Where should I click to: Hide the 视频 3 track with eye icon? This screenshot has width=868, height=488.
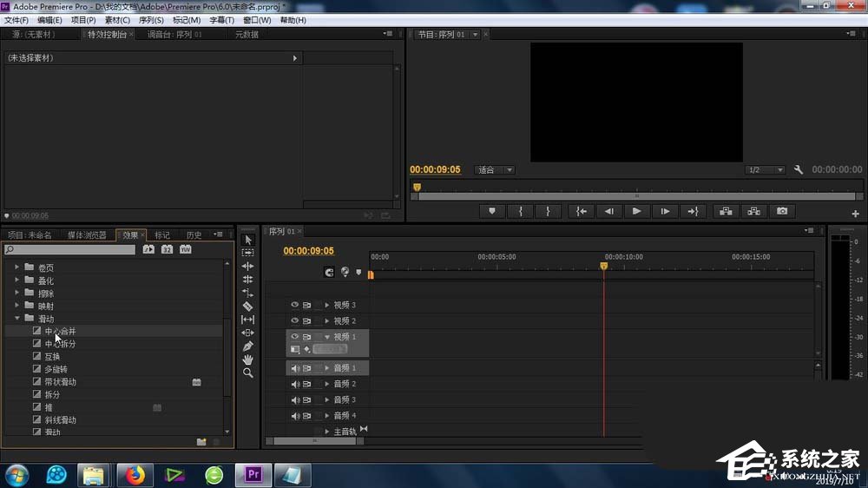coord(295,305)
